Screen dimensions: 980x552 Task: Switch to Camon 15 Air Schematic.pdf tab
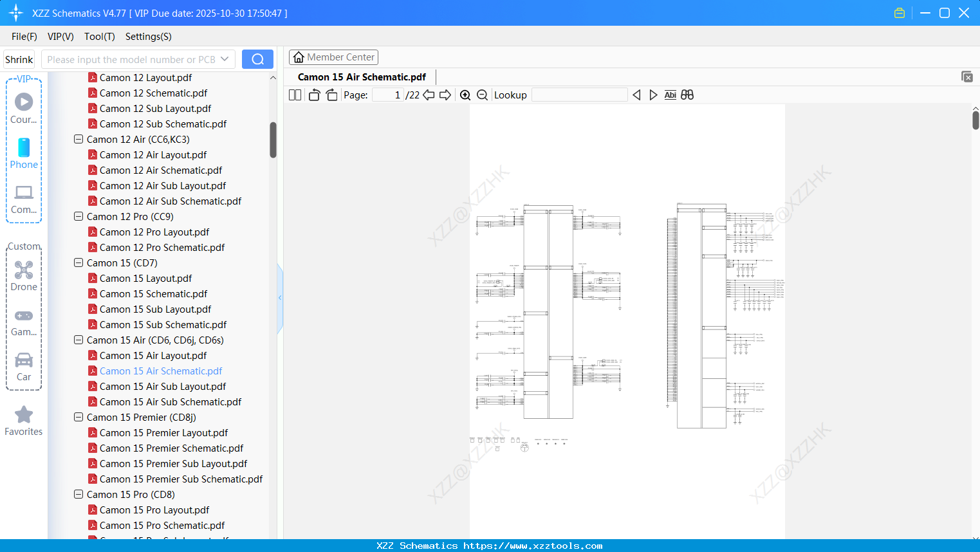pyautogui.click(x=362, y=76)
